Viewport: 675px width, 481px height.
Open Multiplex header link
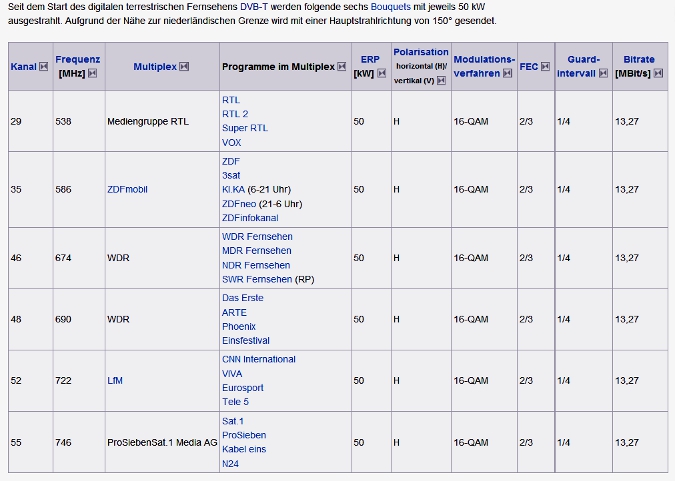(155, 67)
